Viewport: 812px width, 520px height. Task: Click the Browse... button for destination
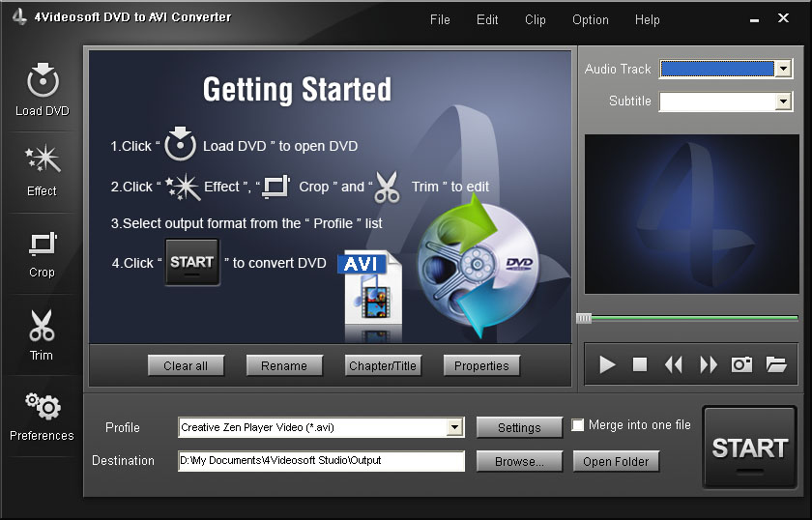519,462
